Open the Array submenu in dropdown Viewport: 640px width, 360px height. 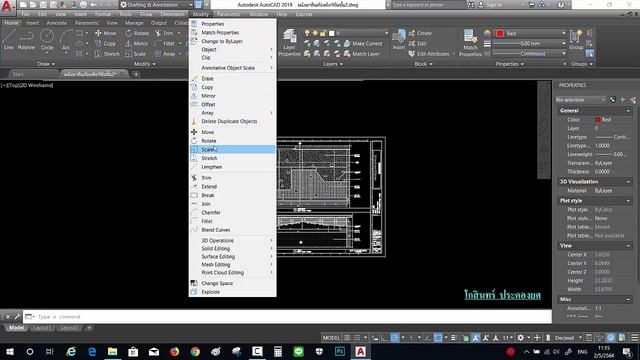(233, 113)
